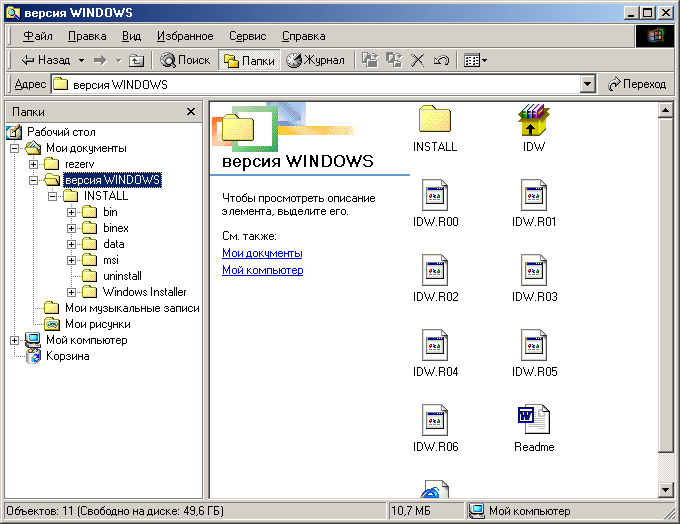Open the Справка menu

304,36
